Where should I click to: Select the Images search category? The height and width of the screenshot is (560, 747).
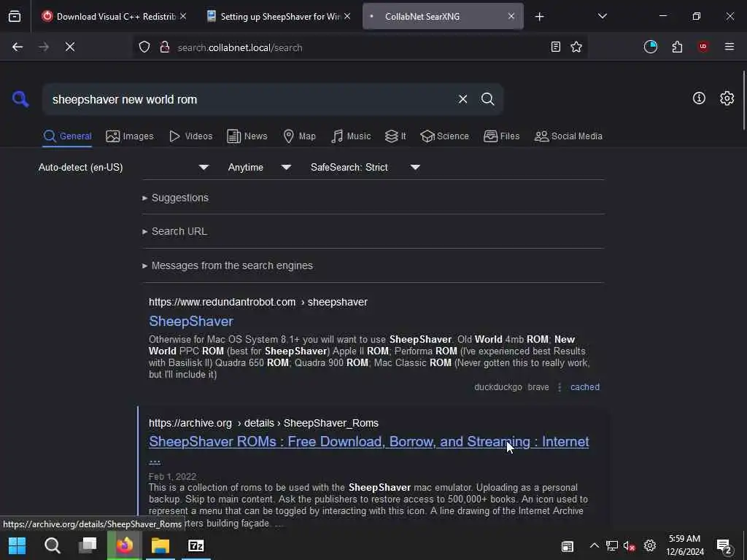[130, 136]
